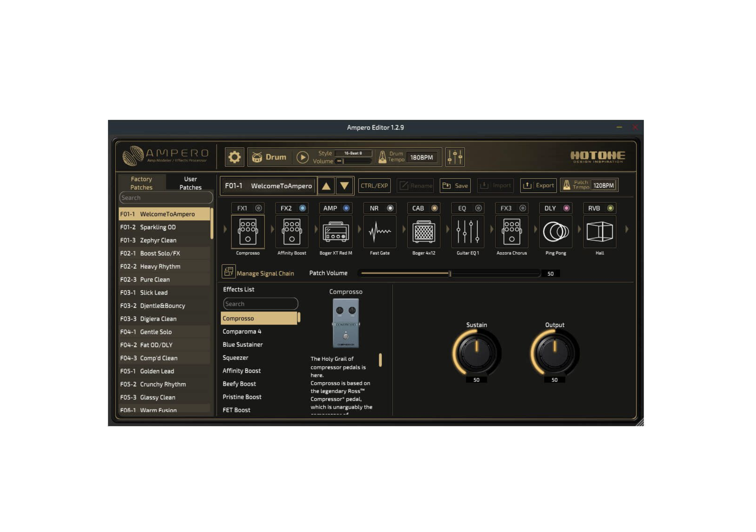
Task: Click the Rename button
Action: point(415,186)
